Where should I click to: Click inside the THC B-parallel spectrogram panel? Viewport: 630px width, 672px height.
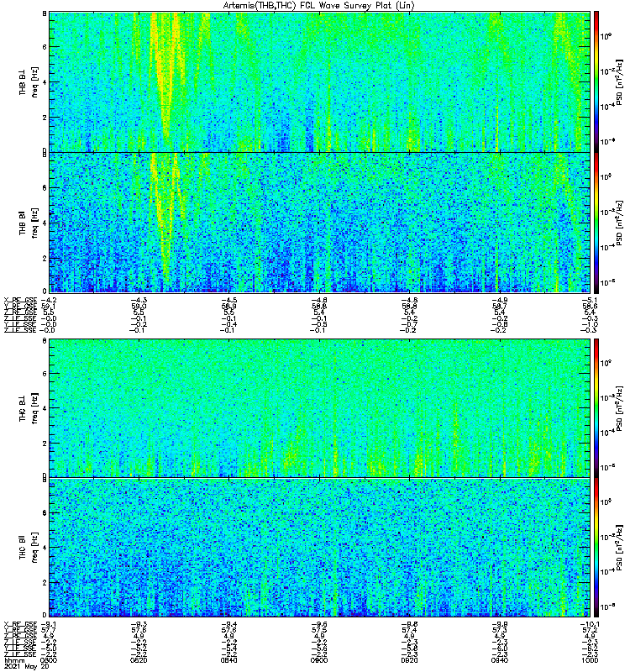[x=319, y=548]
